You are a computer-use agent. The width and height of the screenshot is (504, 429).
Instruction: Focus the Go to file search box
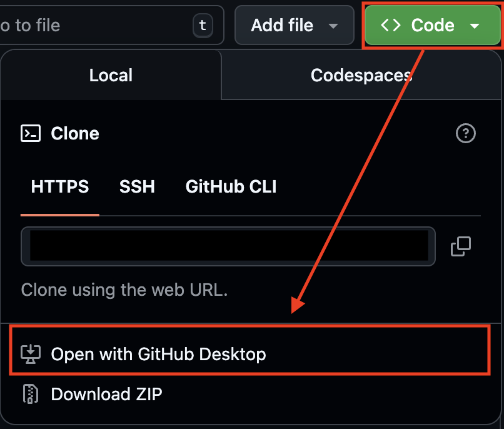pyautogui.click(x=94, y=26)
